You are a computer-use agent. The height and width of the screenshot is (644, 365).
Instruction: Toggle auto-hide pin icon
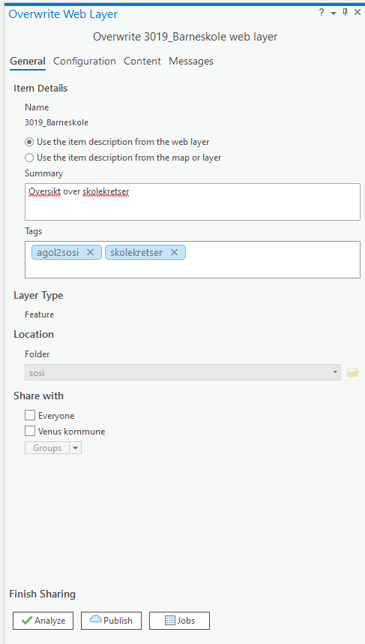click(345, 13)
